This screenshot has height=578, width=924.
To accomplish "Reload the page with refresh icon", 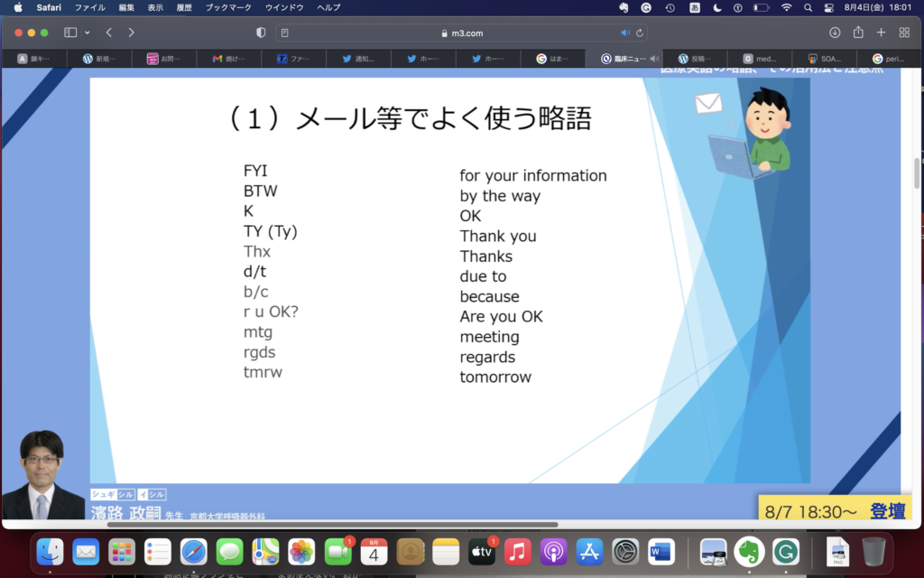I will coord(641,33).
